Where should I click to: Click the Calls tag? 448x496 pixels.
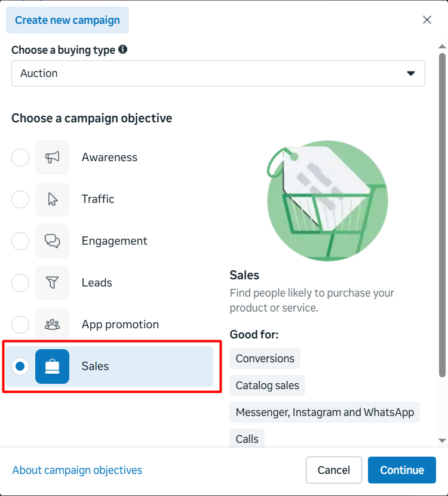[247, 439]
